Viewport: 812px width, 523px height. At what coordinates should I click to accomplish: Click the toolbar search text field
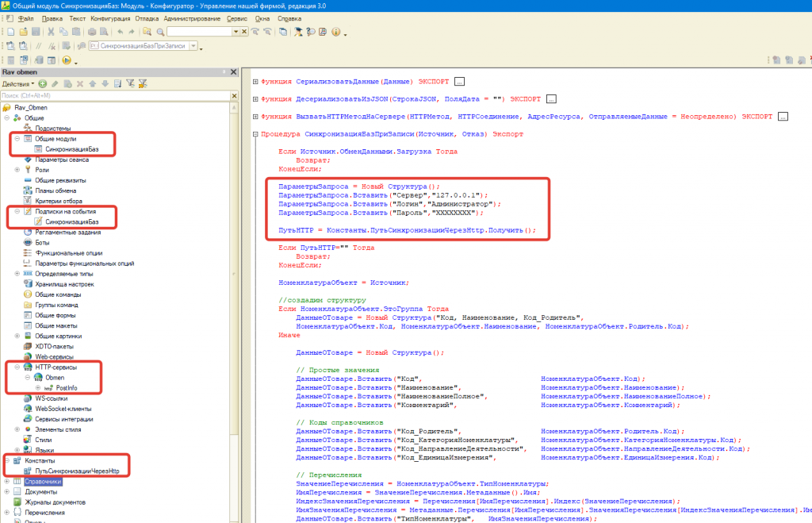(x=199, y=32)
